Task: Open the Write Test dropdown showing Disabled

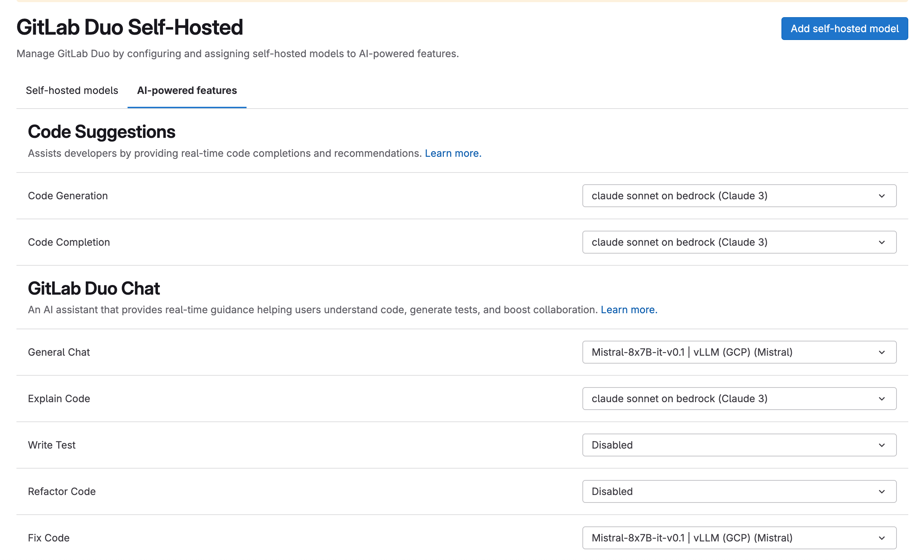Action: pos(739,445)
